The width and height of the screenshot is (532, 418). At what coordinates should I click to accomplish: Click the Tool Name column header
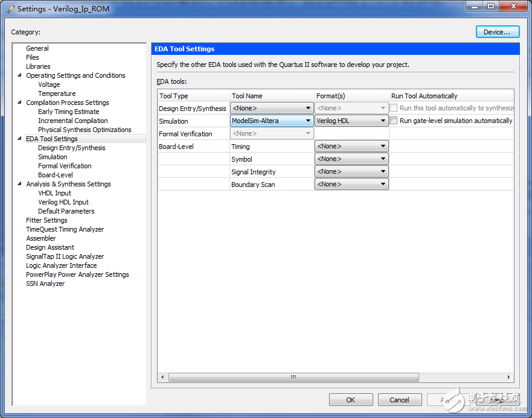point(272,96)
